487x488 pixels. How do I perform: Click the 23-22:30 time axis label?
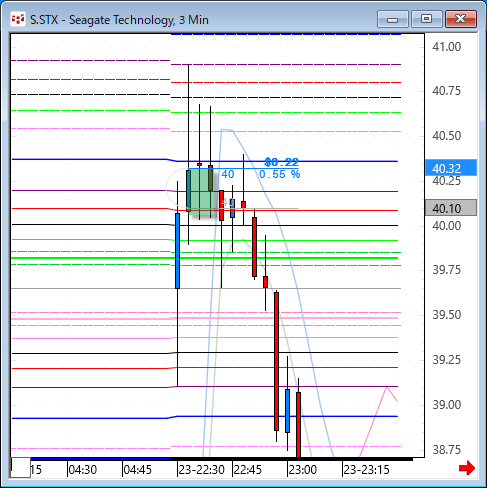coord(201,470)
